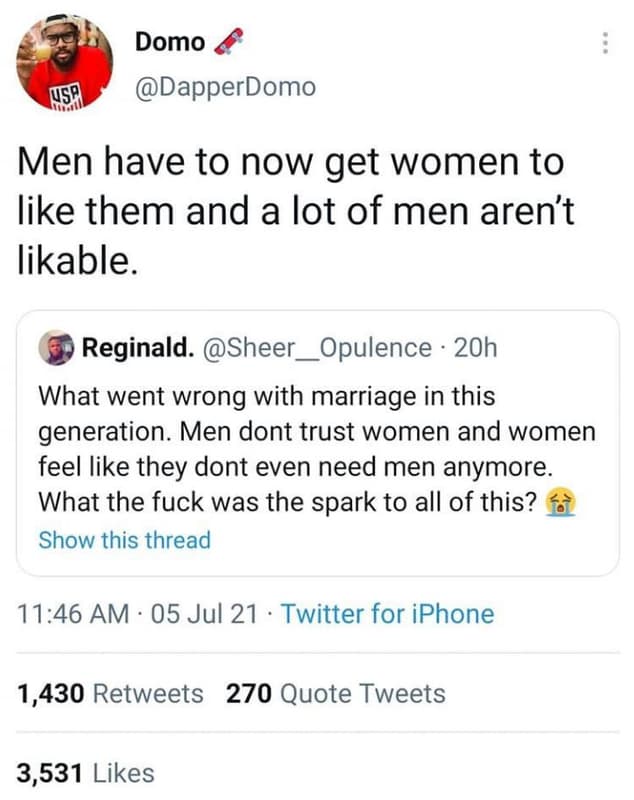Viewport: 634px width, 800px height.
Task: Click Reginald's avatar in the quoted tweet
Action: [x=60, y=347]
